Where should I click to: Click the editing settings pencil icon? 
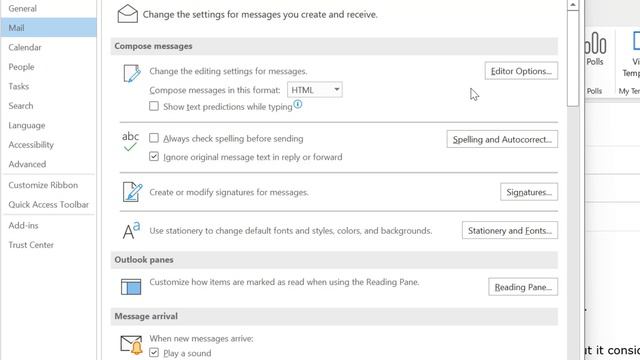132,73
